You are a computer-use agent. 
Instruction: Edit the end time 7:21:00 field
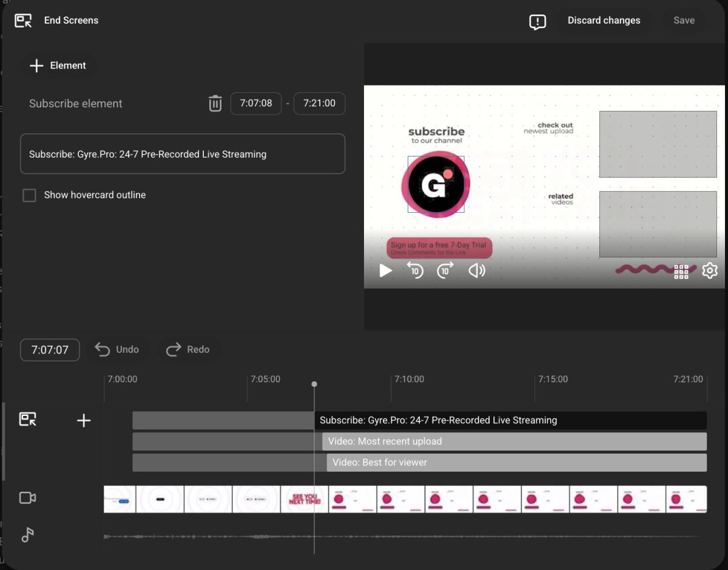319,103
